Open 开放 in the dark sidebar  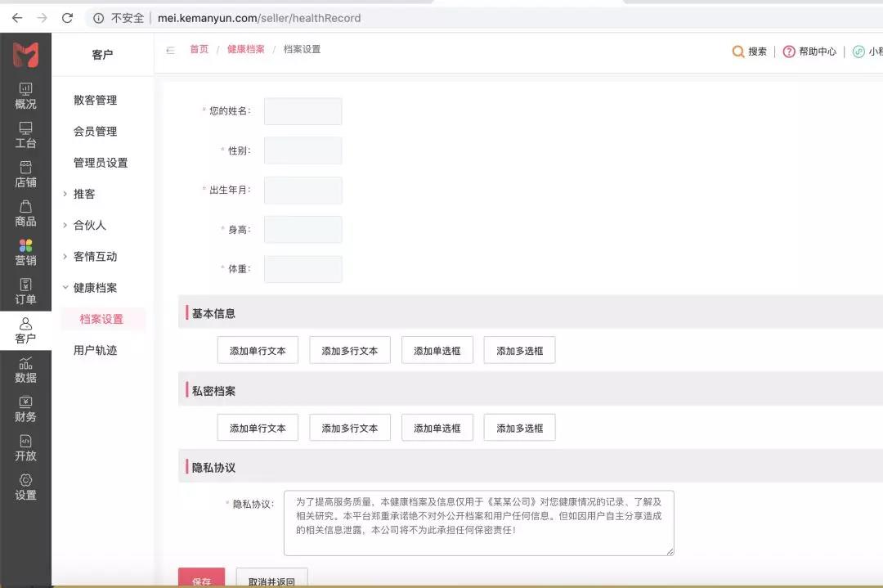[25, 448]
